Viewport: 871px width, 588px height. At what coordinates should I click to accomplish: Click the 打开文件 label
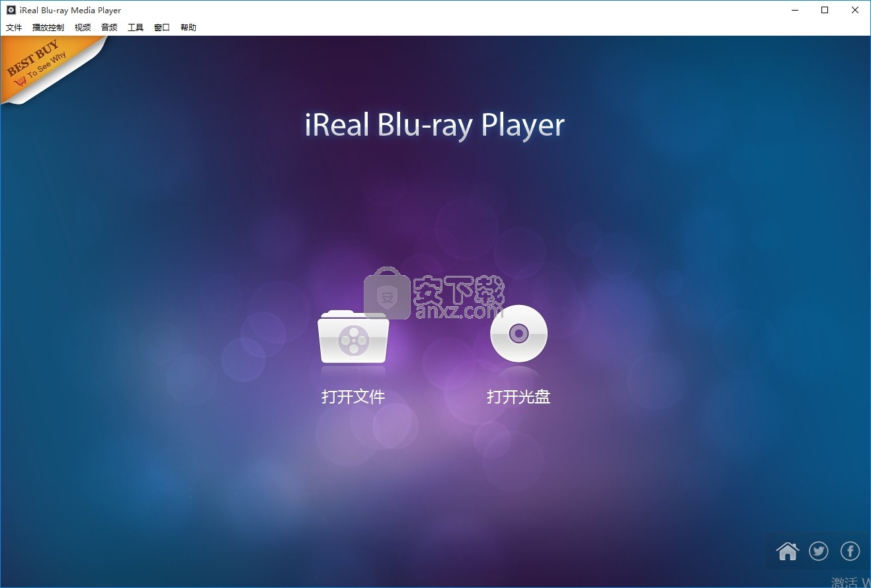[353, 397]
